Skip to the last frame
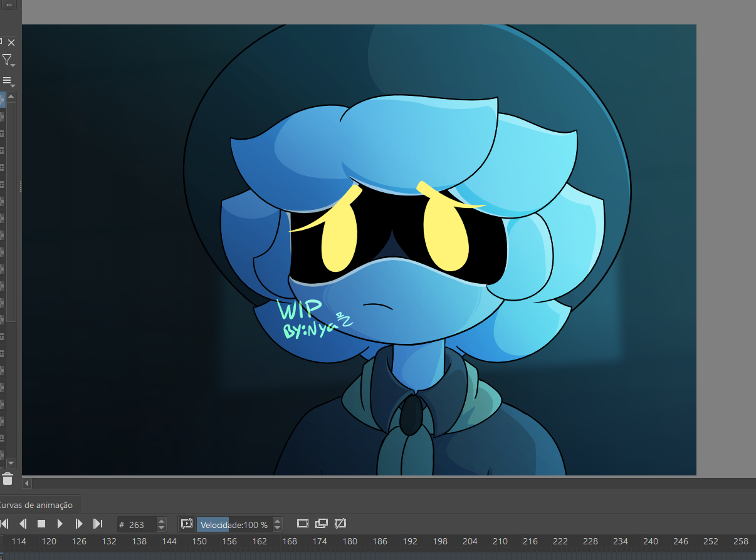The image size is (756, 560). [98, 524]
